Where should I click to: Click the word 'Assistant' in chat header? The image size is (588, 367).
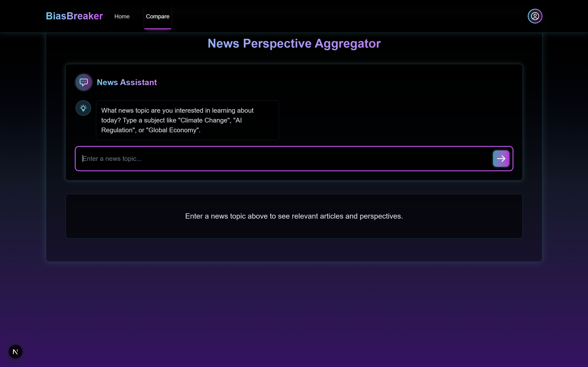pyautogui.click(x=138, y=82)
